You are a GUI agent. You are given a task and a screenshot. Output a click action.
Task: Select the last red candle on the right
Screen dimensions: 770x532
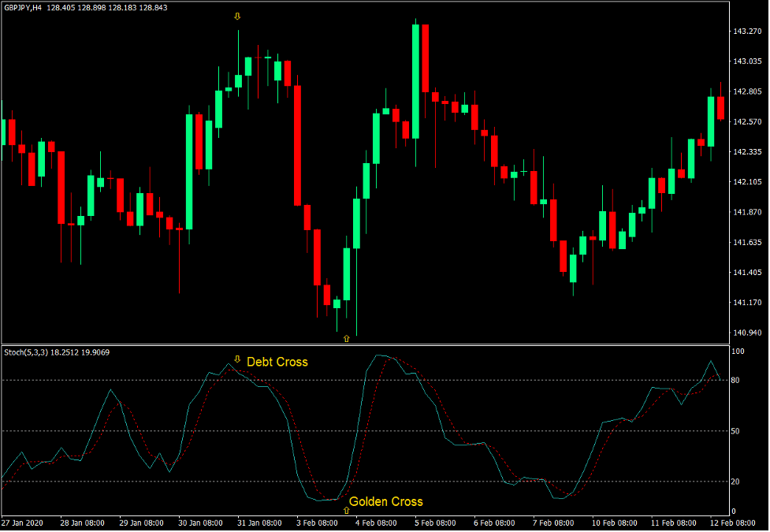coord(720,108)
